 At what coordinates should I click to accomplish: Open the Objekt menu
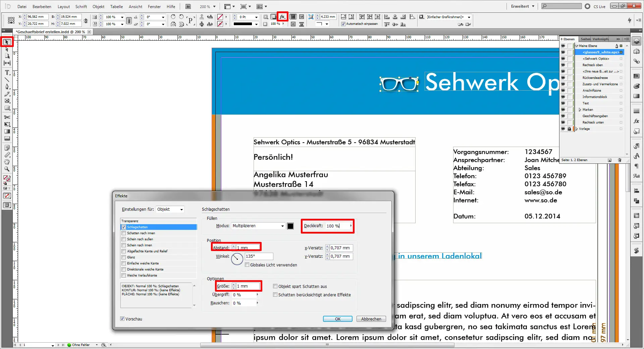pos(98,6)
